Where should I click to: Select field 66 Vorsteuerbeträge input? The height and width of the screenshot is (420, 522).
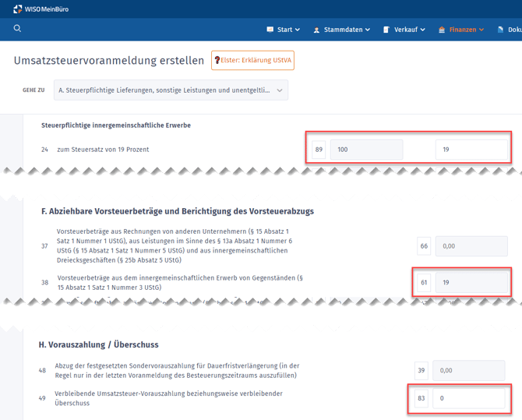tap(471, 246)
